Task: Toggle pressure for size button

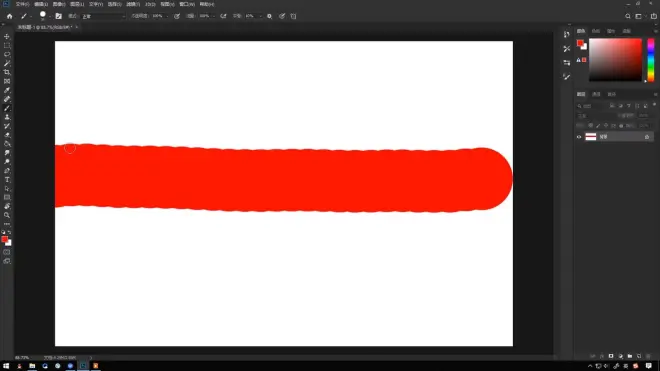Action: (282, 16)
